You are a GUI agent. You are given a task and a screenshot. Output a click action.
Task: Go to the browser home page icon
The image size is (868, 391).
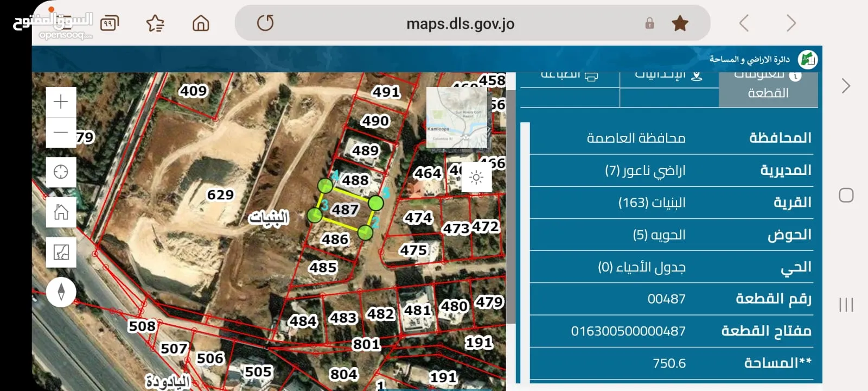[201, 23]
